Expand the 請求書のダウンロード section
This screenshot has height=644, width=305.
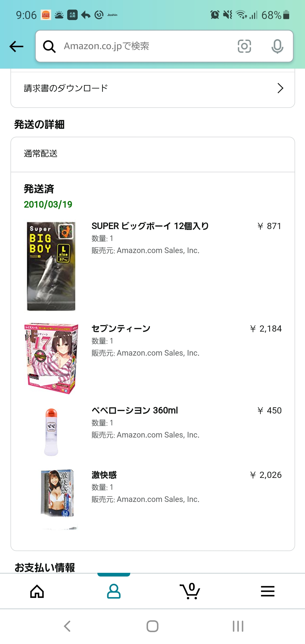pyautogui.click(x=152, y=88)
